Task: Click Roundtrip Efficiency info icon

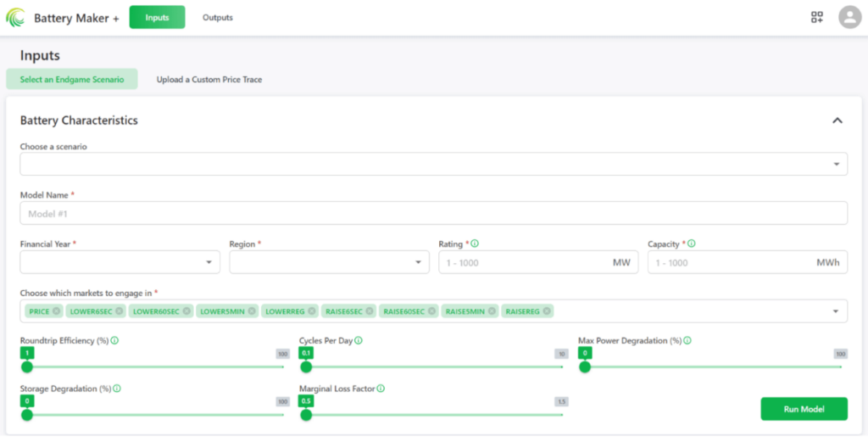Action: 114,340
